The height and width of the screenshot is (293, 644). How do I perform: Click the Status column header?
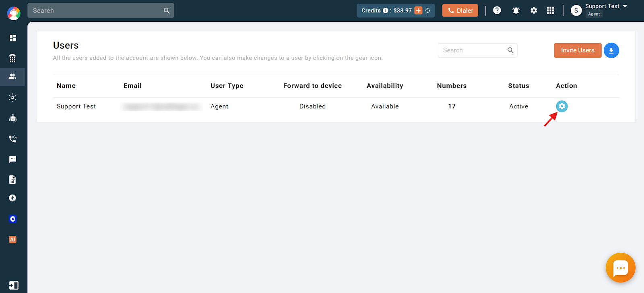point(518,86)
